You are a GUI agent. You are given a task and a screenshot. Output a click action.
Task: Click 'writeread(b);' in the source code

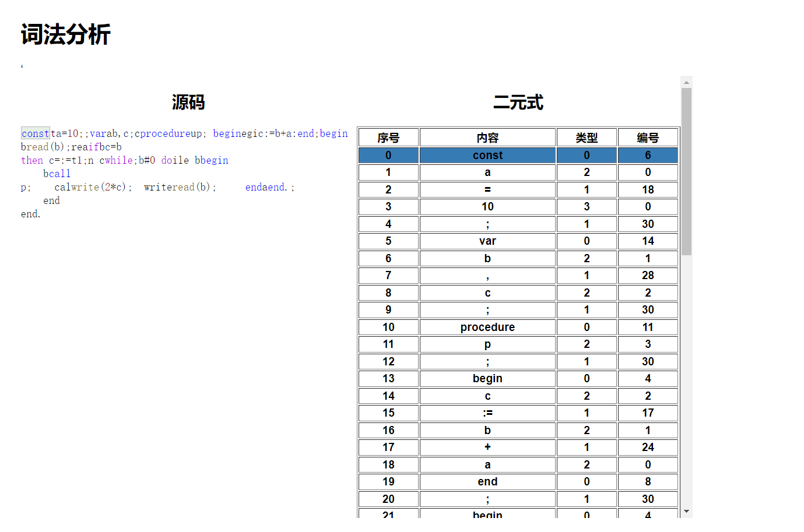180,187
